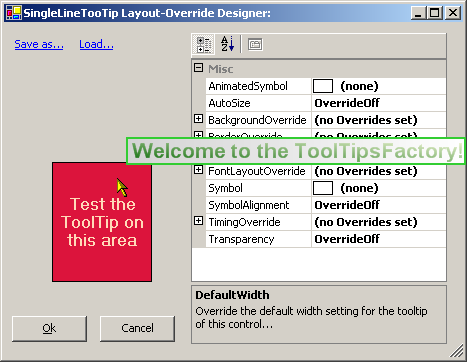Open the Load... link
This screenshot has width=467, height=362.
pos(96,44)
